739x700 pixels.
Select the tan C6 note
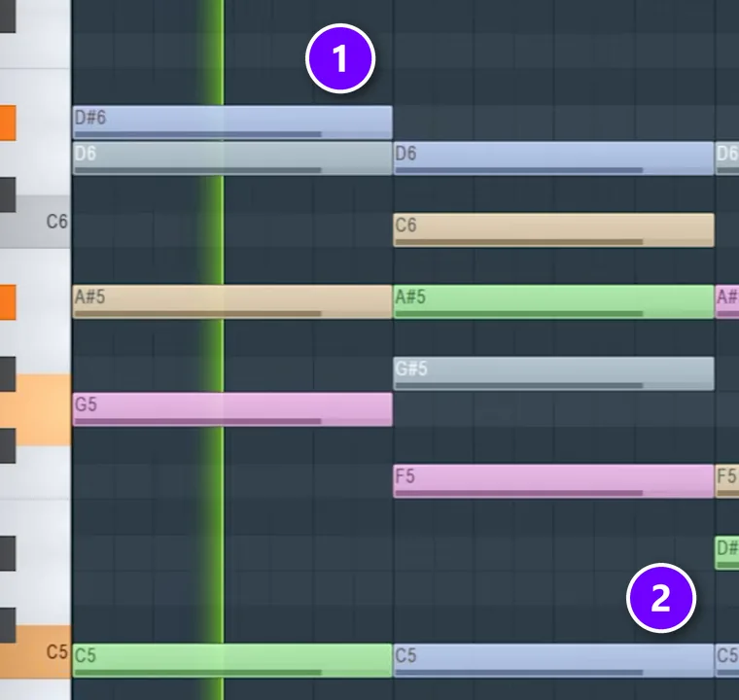(x=553, y=230)
